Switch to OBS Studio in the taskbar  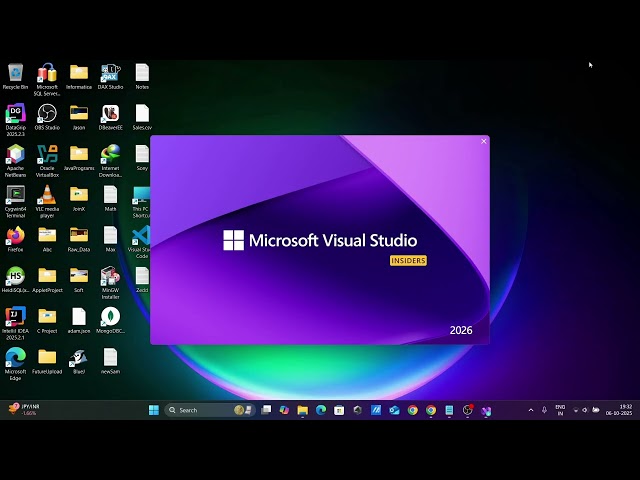(x=467, y=410)
